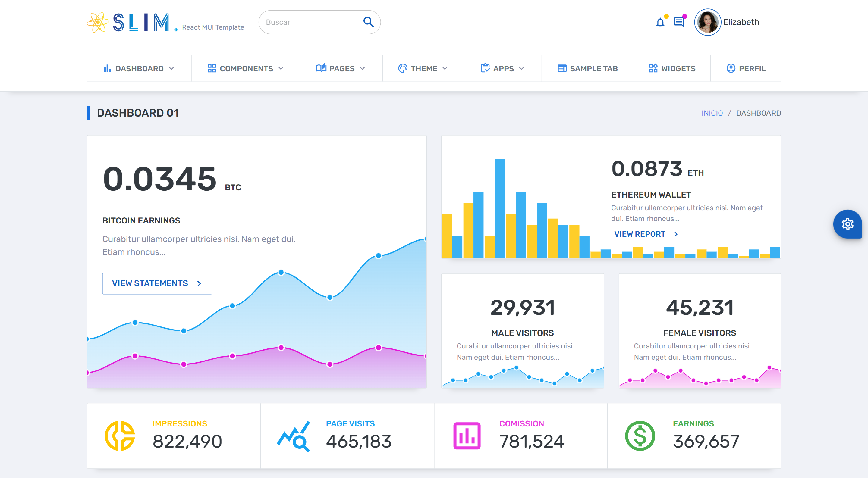Click the tallest blue bar in Ethereum chart
Image resolution: width=868 pixels, height=478 pixels.
(x=499, y=208)
